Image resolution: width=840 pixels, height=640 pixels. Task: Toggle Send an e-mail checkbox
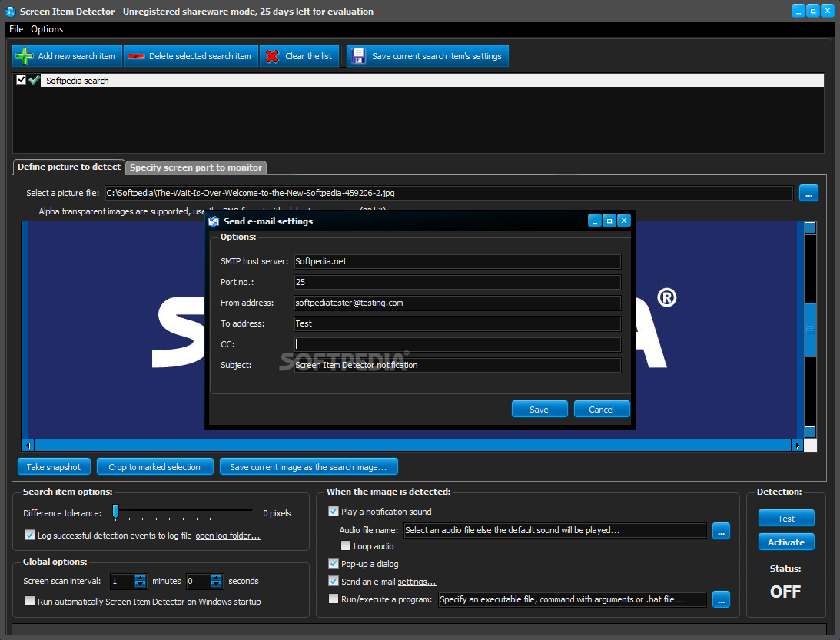point(334,581)
